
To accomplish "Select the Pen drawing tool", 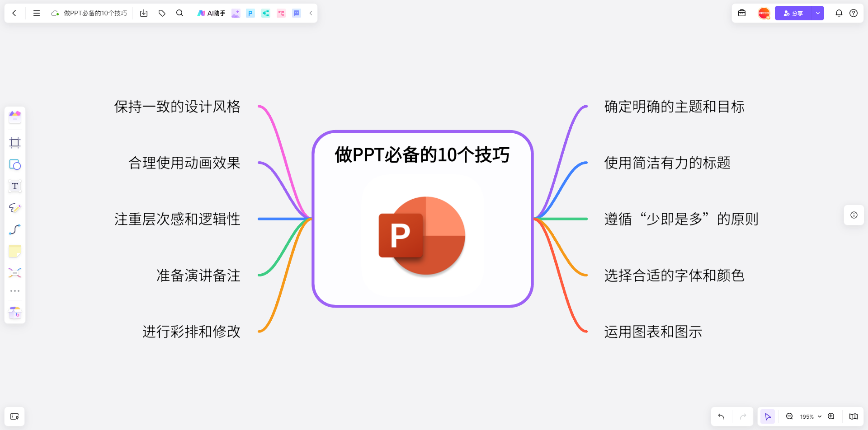I will coord(15,208).
